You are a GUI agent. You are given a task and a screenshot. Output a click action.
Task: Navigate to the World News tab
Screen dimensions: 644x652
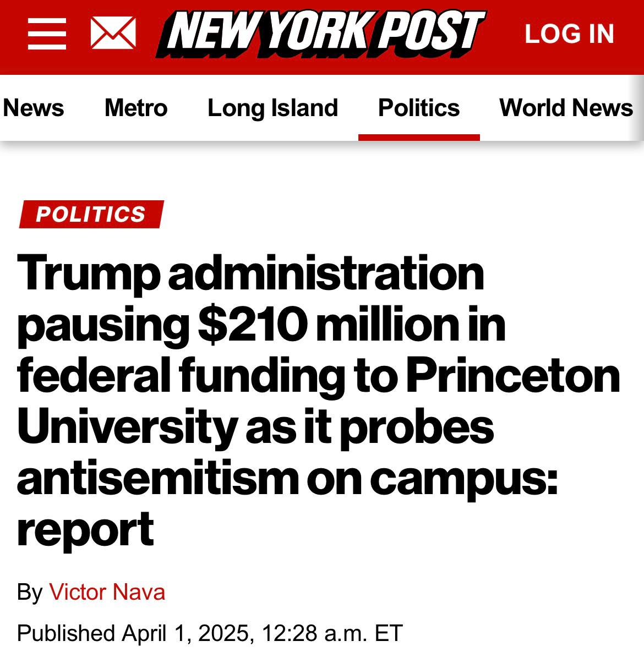(566, 108)
